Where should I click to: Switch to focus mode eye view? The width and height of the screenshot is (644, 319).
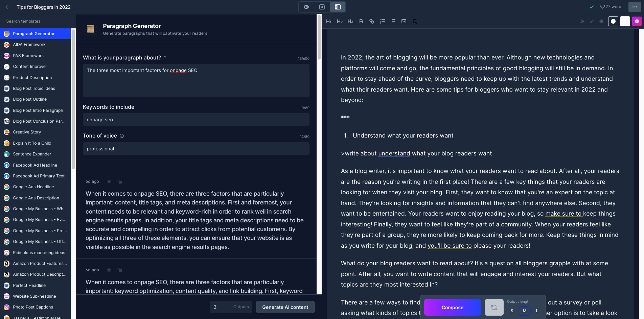pos(306,7)
